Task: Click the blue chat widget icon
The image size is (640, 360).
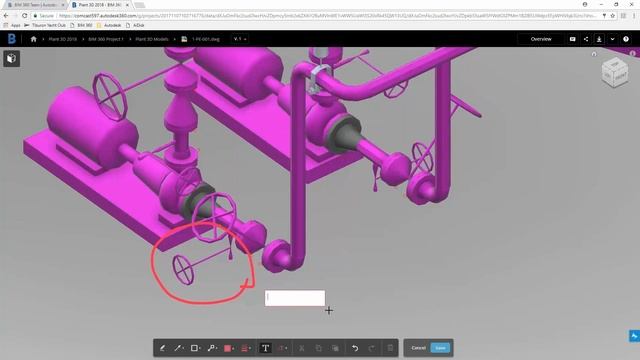Action: [x=634, y=336]
